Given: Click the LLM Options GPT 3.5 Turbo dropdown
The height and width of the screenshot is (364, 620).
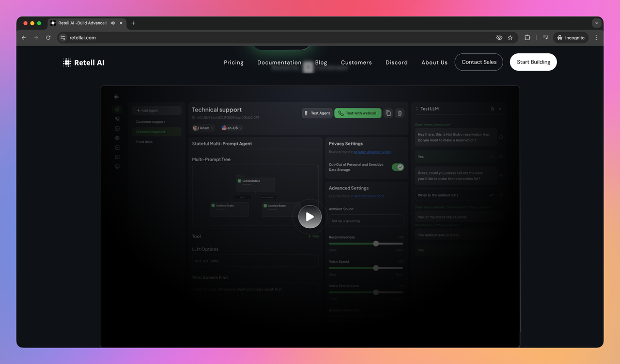Looking at the screenshot, I should tap(255, 261).
